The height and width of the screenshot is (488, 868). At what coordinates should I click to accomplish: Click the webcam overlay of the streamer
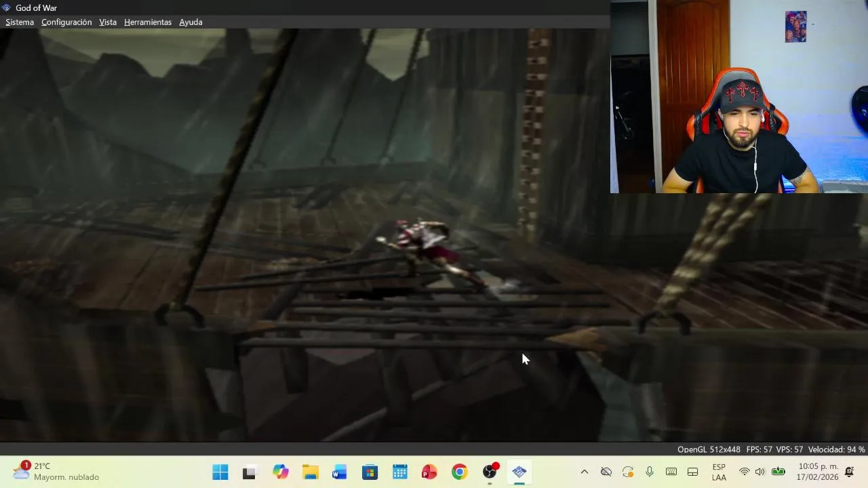(739, 96)
